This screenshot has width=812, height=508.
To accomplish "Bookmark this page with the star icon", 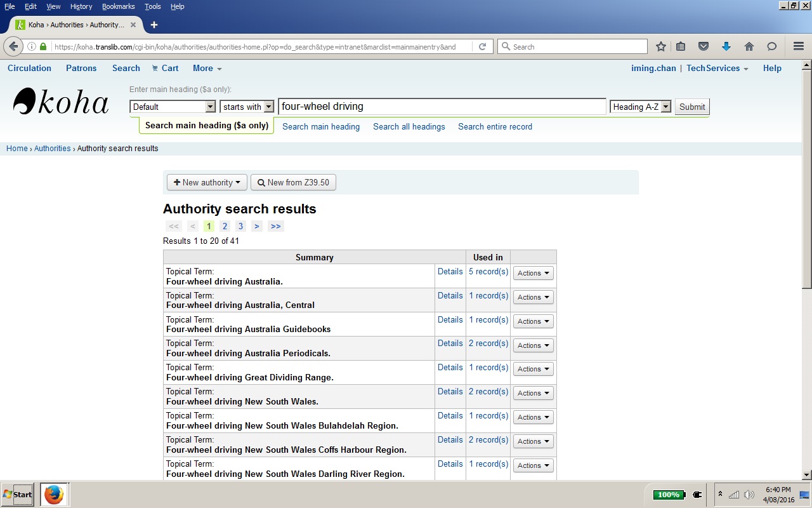I will pos(661,46).
